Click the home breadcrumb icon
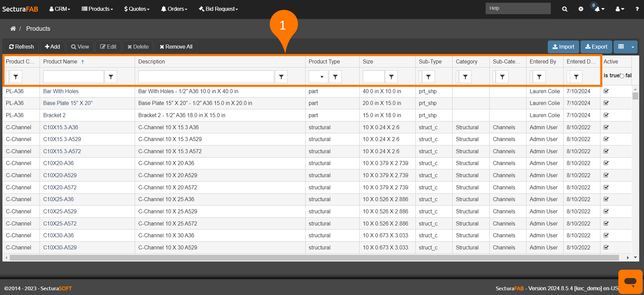The image size is (644, 295). [x=13, y=29]
